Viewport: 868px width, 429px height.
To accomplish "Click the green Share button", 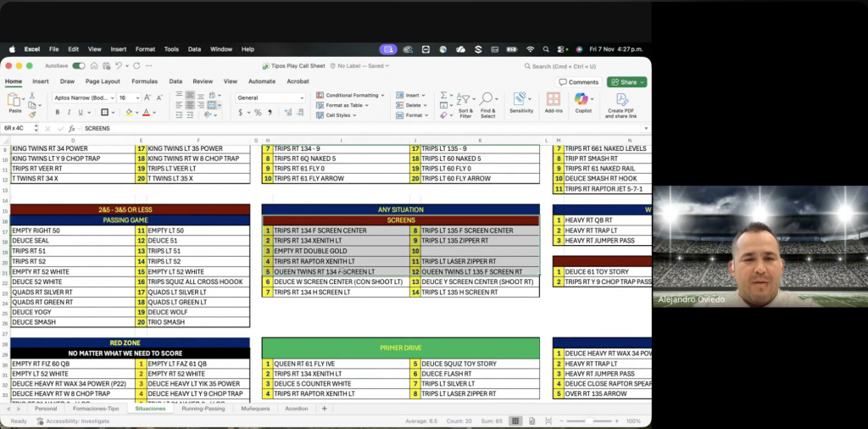I will [x=626, y=81].
